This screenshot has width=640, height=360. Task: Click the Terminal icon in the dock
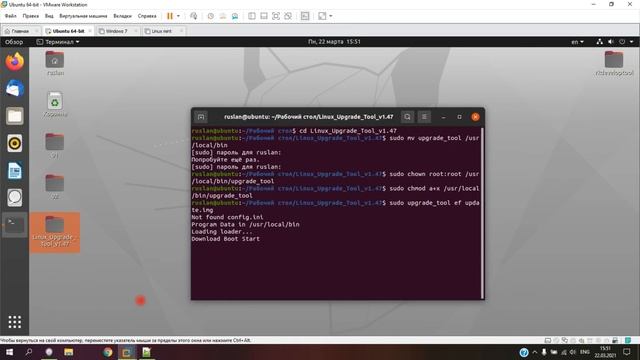pos(15,224)
